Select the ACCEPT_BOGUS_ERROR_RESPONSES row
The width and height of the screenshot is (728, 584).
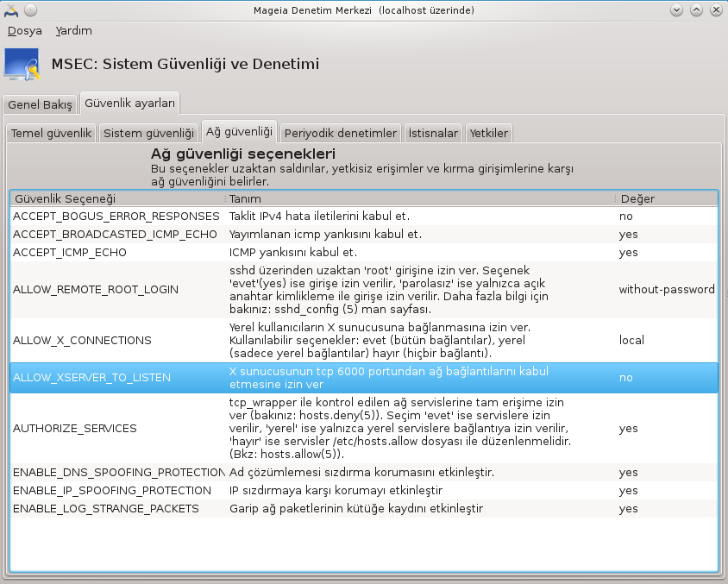[x=364, y=217]
